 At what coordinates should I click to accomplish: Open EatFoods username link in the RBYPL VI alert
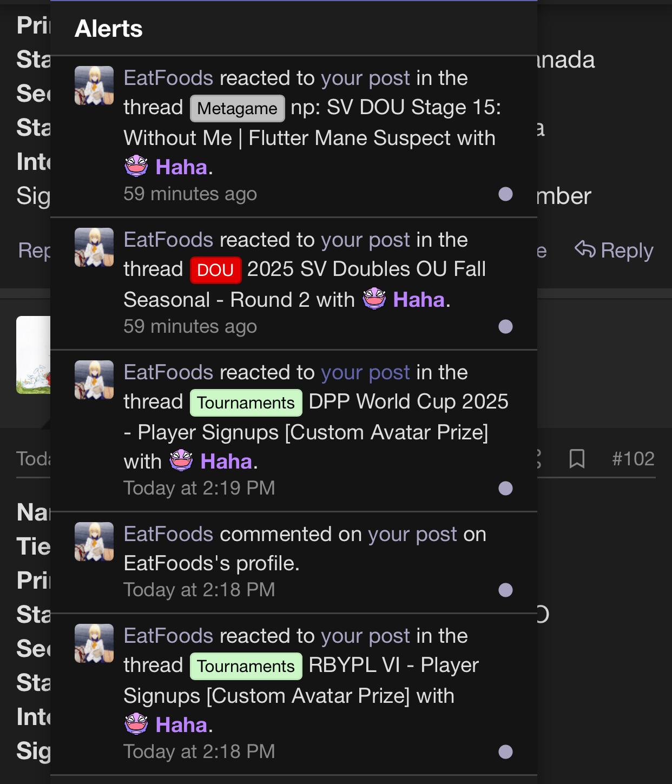pyautogui.click(x=168, y=636)
